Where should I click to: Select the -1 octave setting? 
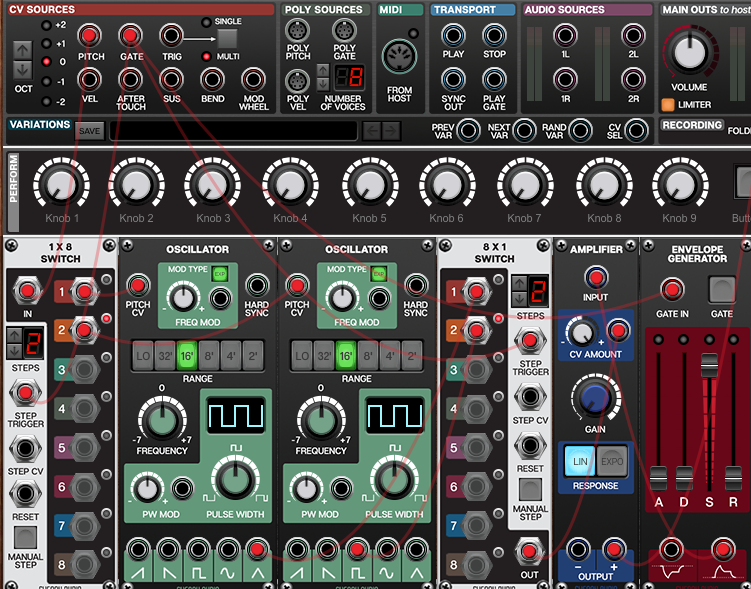click(46, 81)
